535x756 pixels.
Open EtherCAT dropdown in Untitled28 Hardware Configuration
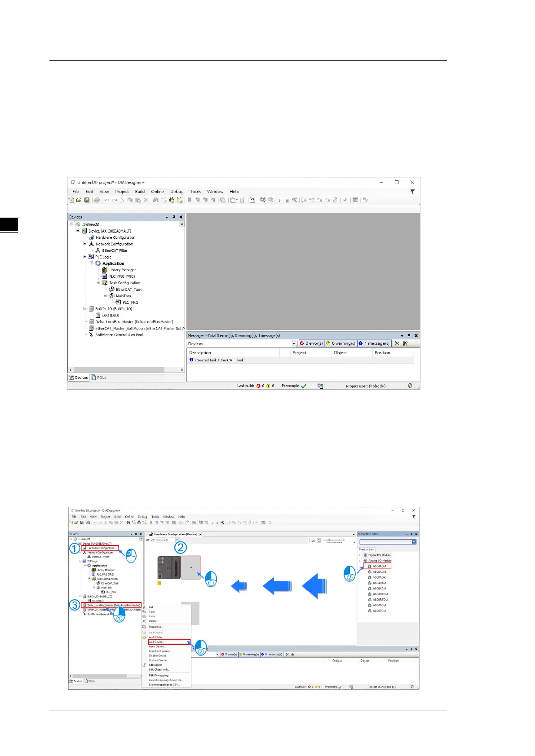click(177, 540)
